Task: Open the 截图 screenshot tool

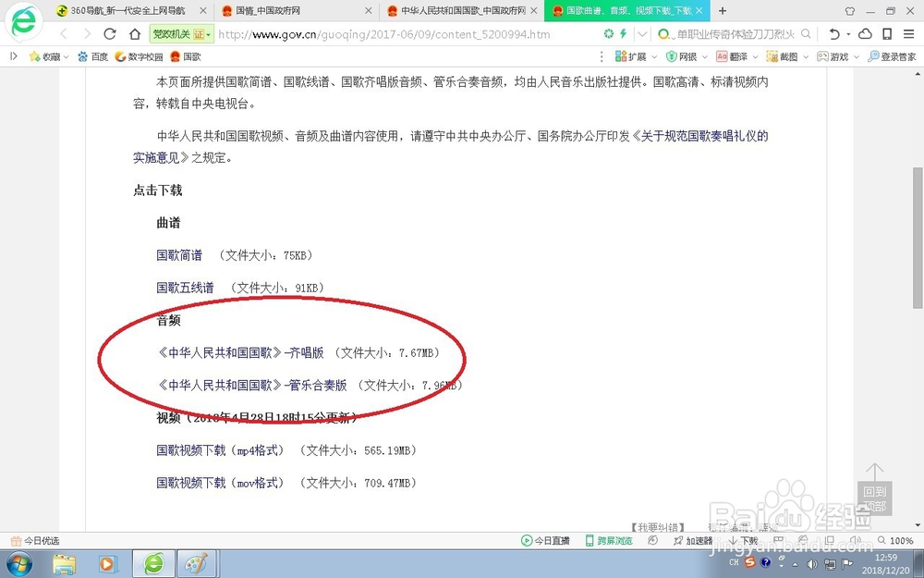Action: pyautogui.click(x=783, y=56)
